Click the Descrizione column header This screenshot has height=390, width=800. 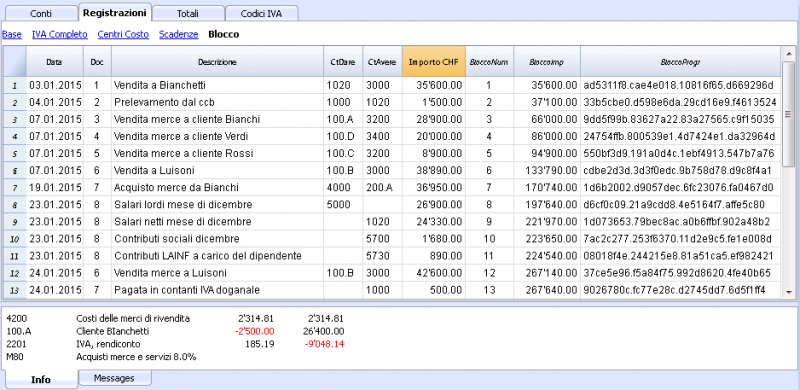click(x=217, y=62)
